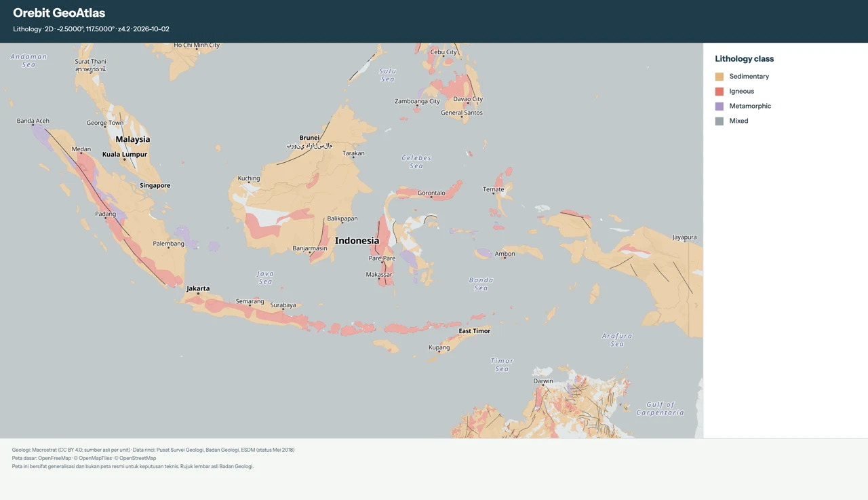Click the Kupang city label
This screenshot has height=500, width=868.
coord(439,347)
